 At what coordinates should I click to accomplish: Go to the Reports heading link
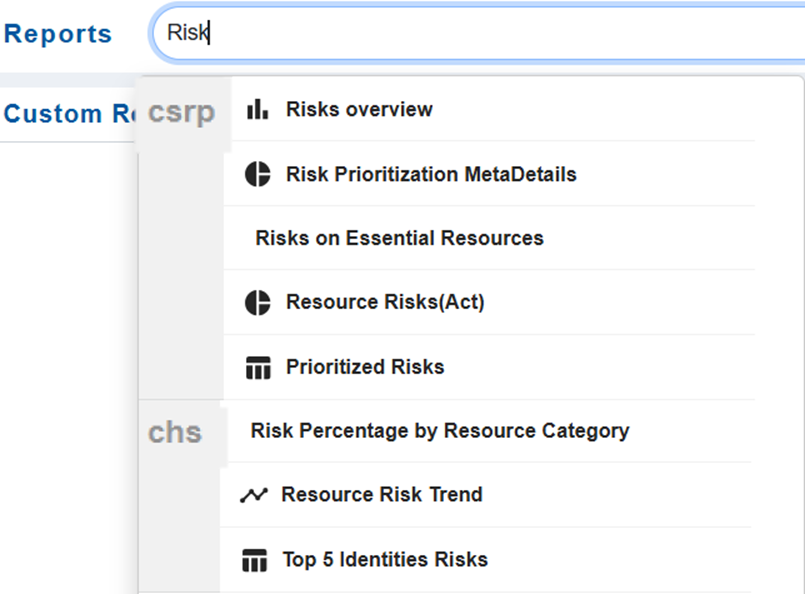click(58, 33)
